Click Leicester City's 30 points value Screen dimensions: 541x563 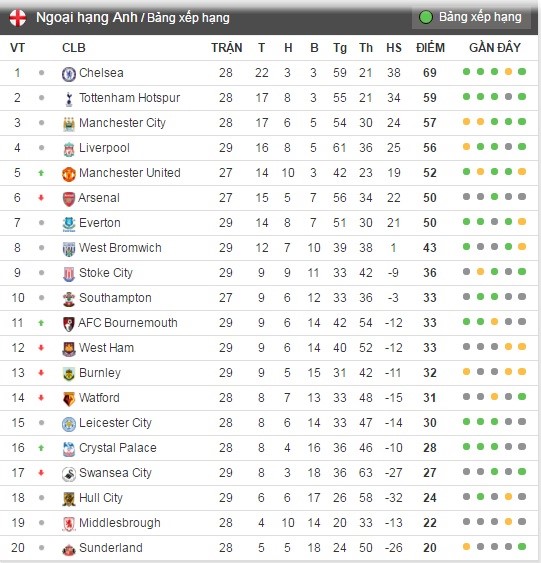(430, 423)
